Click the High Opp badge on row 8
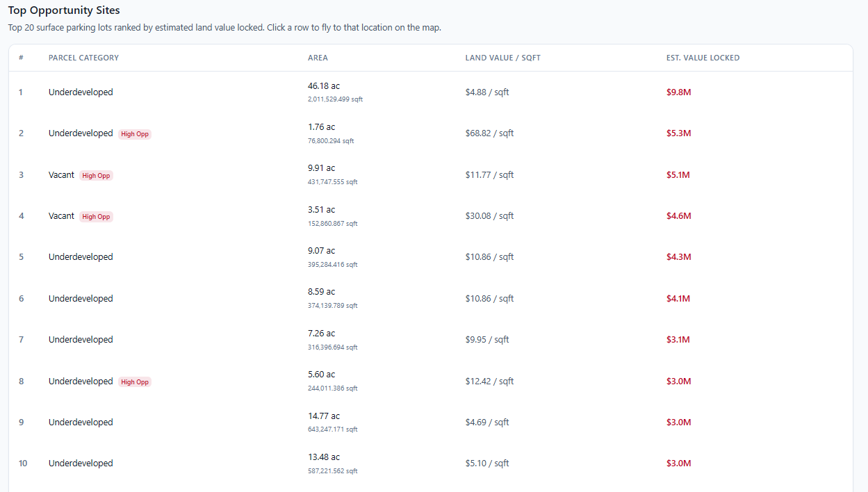The height and width of the screenshot is (492, 868). 135,382
